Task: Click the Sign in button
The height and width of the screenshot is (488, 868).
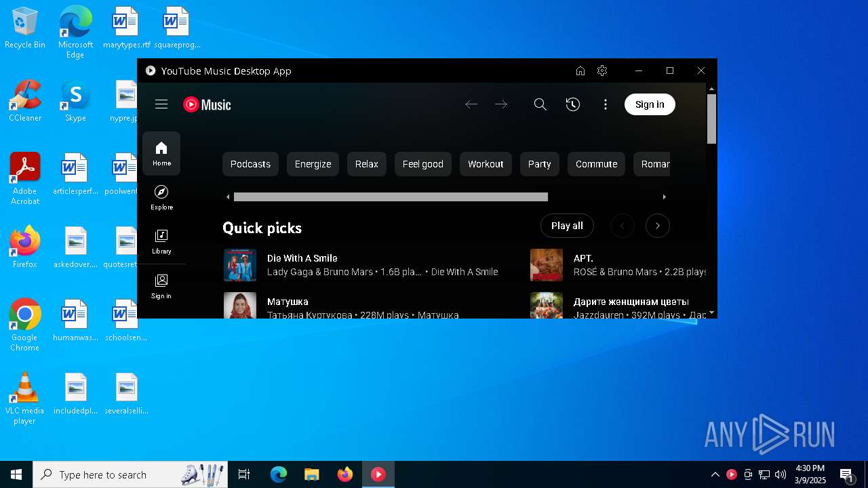Action: pyautogui.click(x=650, y=104)
